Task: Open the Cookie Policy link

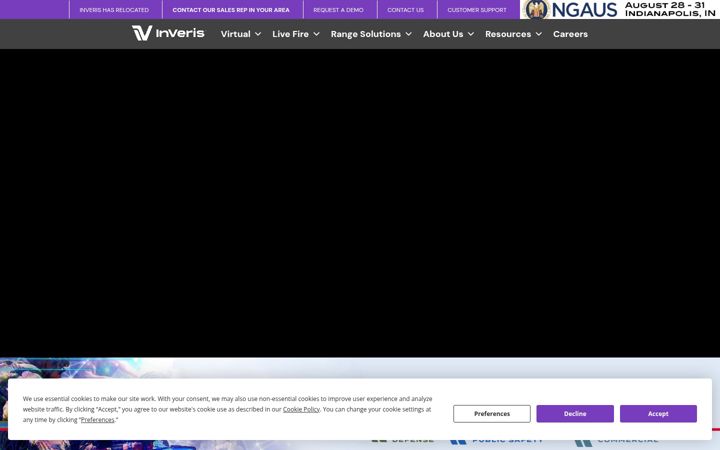Action: [x=301, y=409]
